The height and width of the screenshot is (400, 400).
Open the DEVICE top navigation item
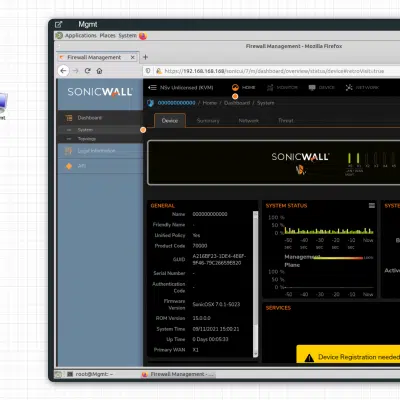(322, 87)
